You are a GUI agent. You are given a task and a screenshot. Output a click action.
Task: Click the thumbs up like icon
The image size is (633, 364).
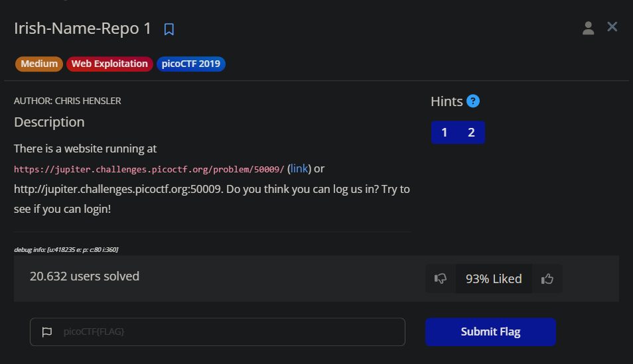tap(547, 278)
